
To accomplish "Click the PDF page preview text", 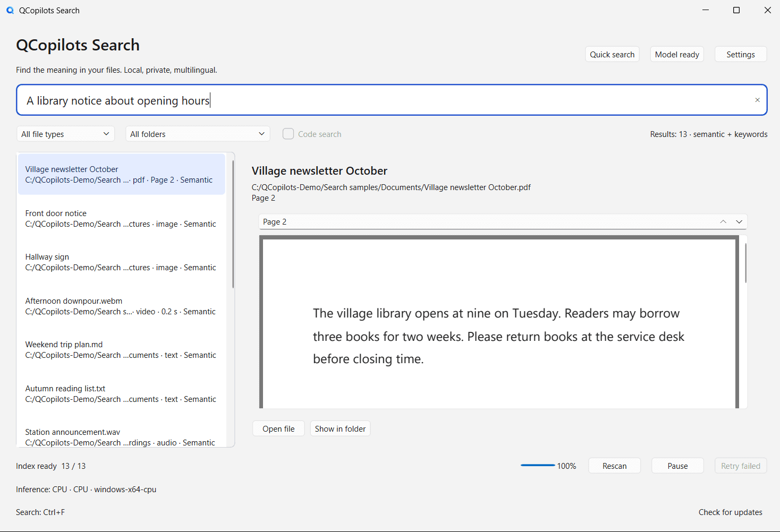I will [x=498, y=336].
